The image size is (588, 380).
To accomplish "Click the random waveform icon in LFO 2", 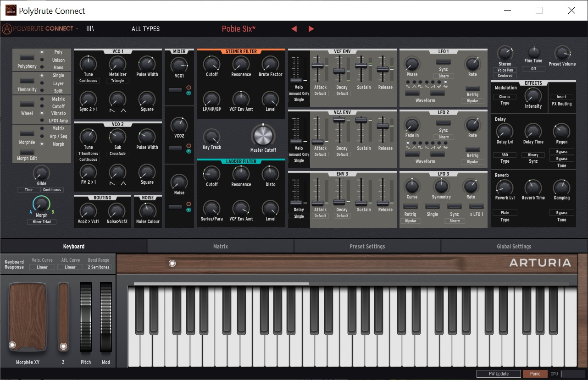I will (x=445, y=143).
